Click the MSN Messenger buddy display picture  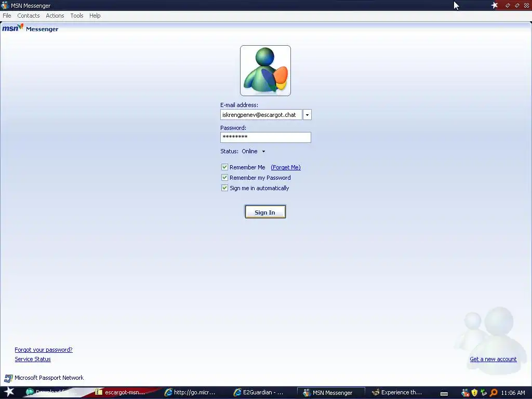265,71
